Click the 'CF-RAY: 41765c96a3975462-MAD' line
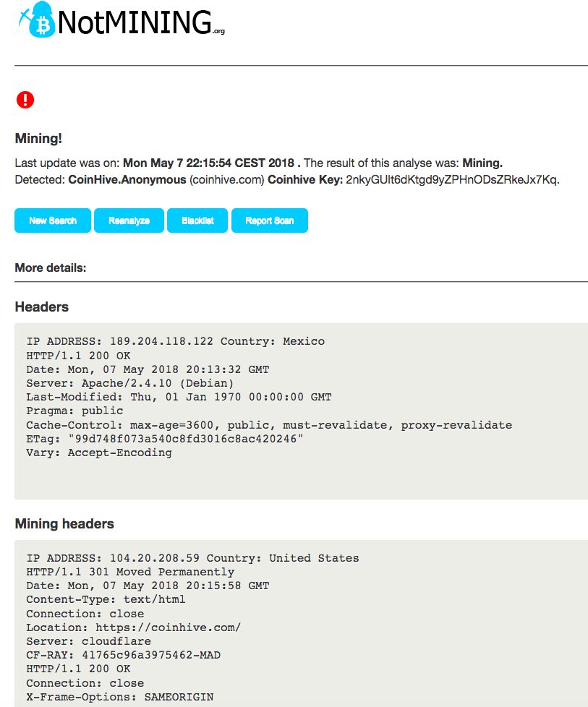588x707 pixels. [x=123, y=655]
